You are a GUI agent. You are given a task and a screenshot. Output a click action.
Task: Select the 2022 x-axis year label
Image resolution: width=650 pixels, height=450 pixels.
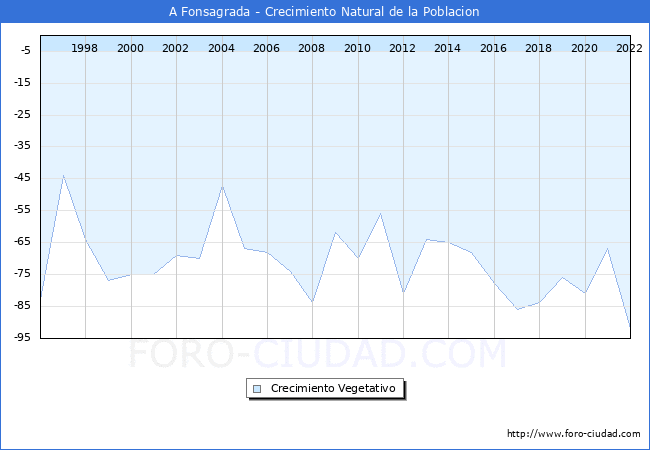point(629,48)
